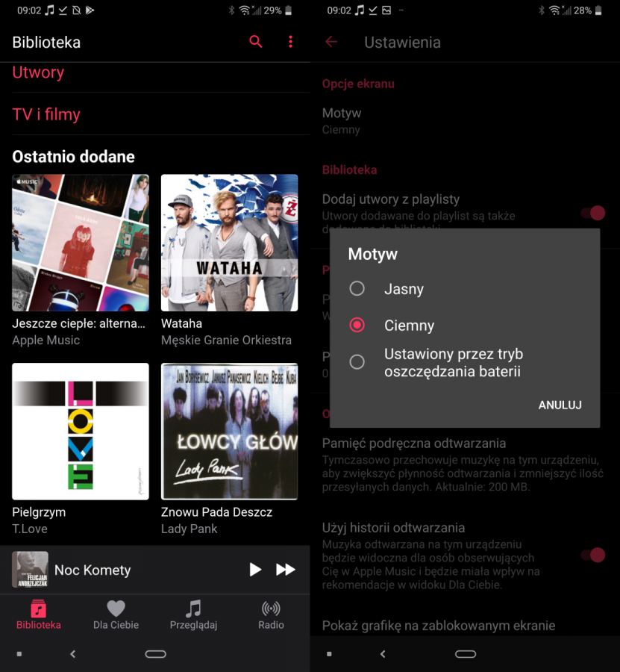Tap left screen recent apps square
Image resolution: width=620 pixels, height=672 pixels.
pos(19,654)
